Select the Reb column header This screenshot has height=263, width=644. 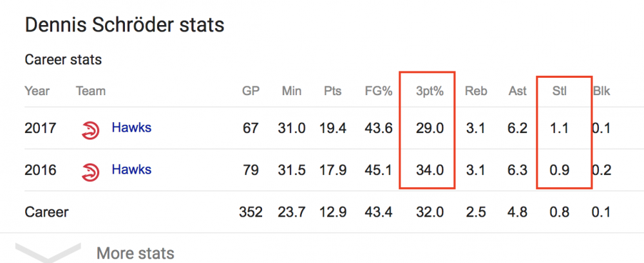pyautogui.click(x=476, y=91)
